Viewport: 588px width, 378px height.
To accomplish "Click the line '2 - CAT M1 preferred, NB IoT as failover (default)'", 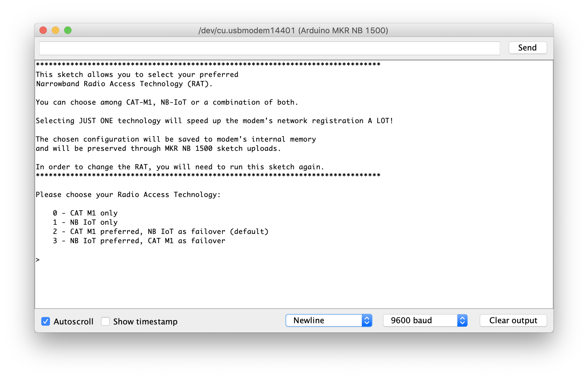I will (x=161, y=231).
